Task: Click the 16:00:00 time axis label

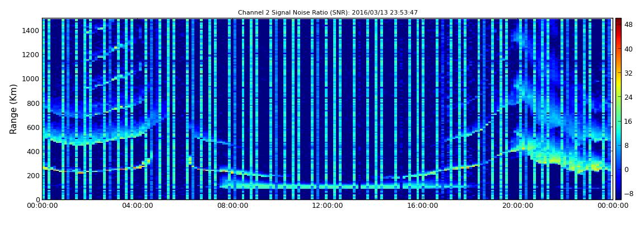Action: [x=423, y=206]
